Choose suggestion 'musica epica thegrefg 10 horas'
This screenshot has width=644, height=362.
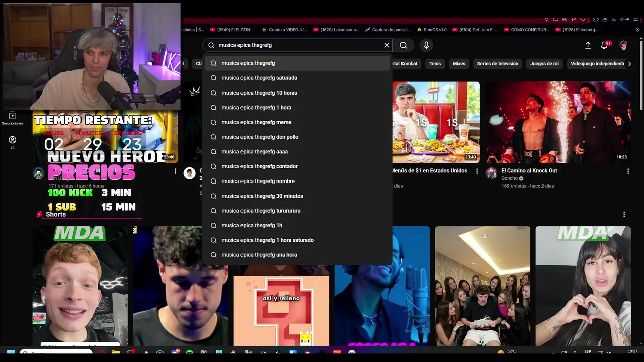pyautogui.click(x=297, y=93)
